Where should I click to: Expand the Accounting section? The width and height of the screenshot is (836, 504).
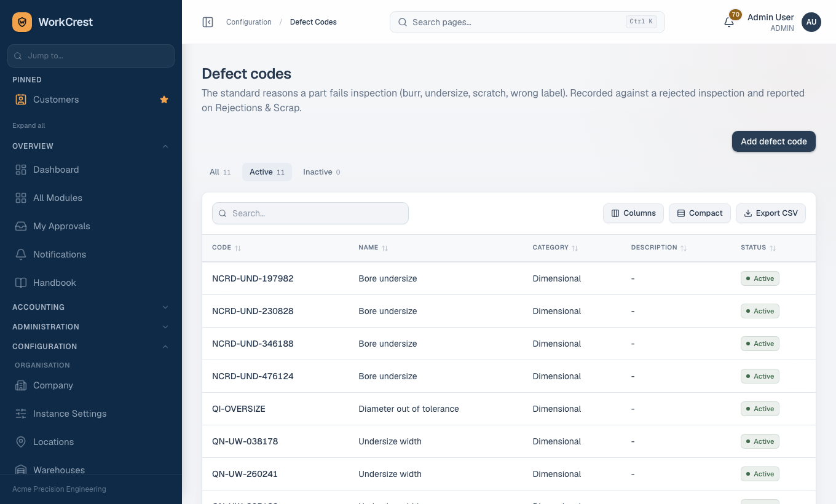click(91, 307)
